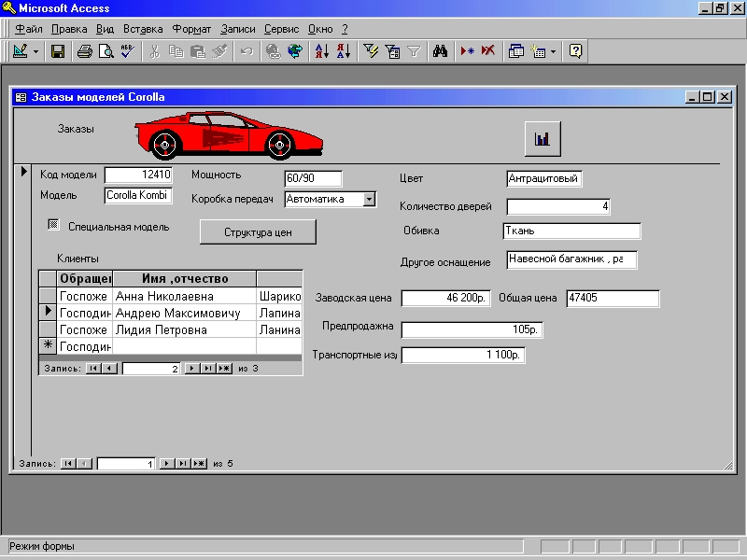Click the Copy icon
The width and height of the screenshot is (747, 560).
tap(176, 51)
